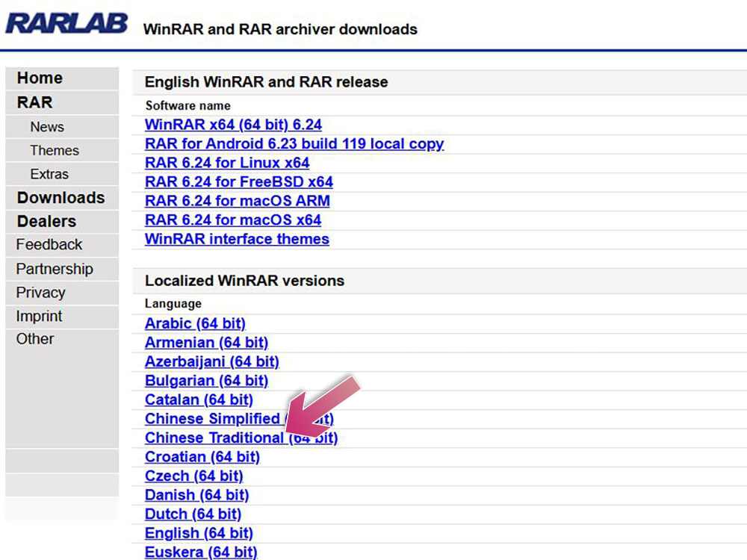Download the Czech (64 bit) version
747x560 pixels.
[194, 476]
